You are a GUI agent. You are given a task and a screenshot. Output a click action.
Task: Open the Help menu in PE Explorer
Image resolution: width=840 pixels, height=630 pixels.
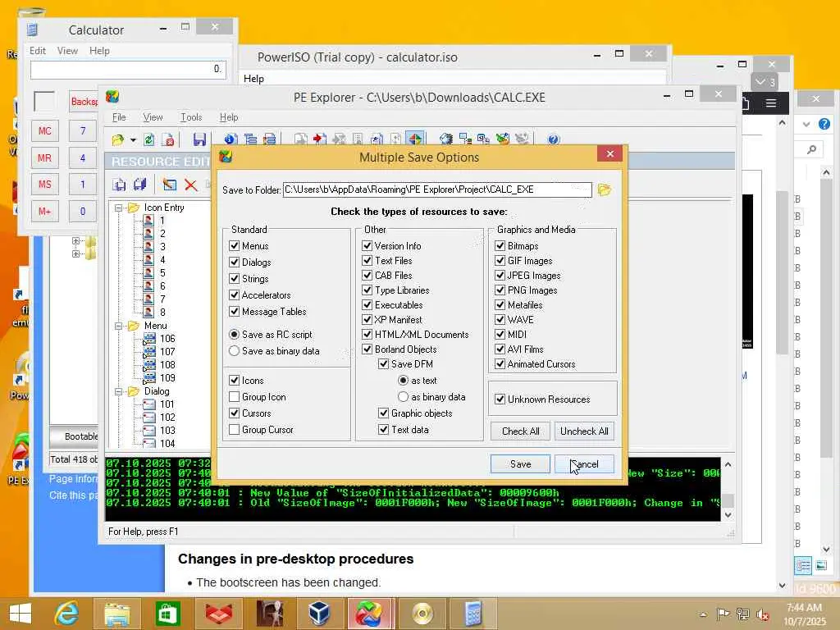(x=229, y=117)
